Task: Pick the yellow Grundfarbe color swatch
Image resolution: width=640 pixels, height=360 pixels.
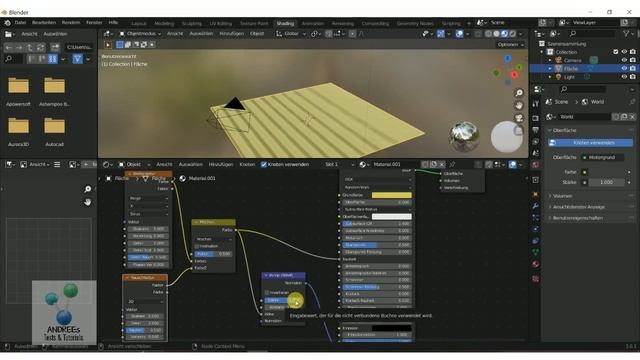Action: click(391, 196)
